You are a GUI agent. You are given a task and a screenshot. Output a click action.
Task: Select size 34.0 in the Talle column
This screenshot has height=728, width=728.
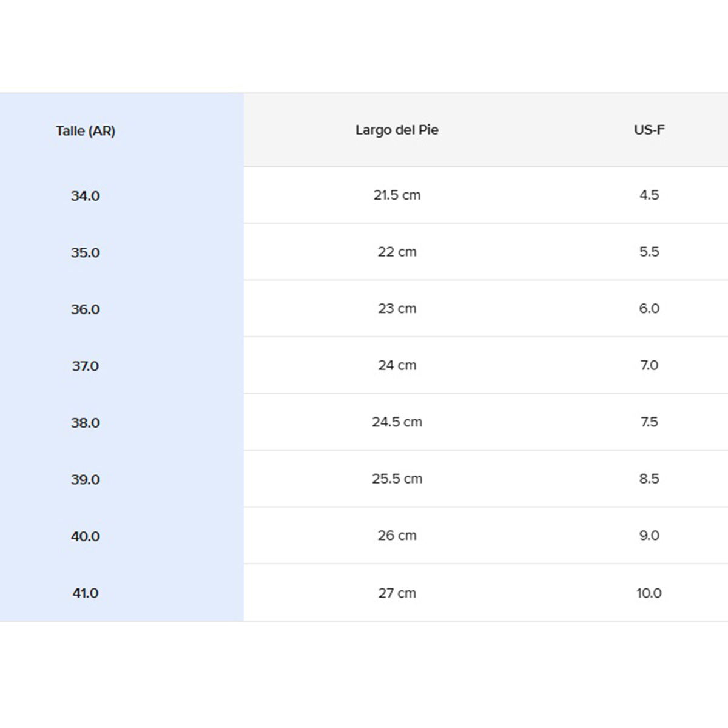pos(86,196)
